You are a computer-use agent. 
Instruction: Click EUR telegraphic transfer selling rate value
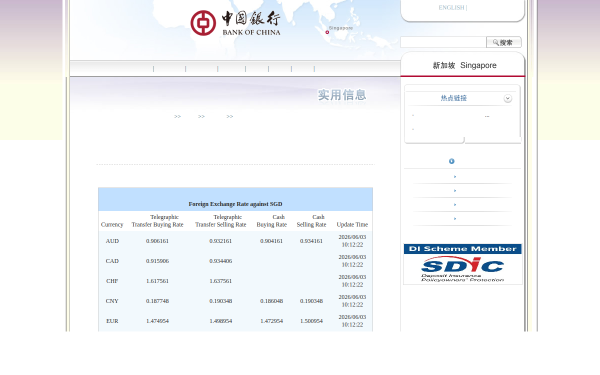click(x=221, y=321)
